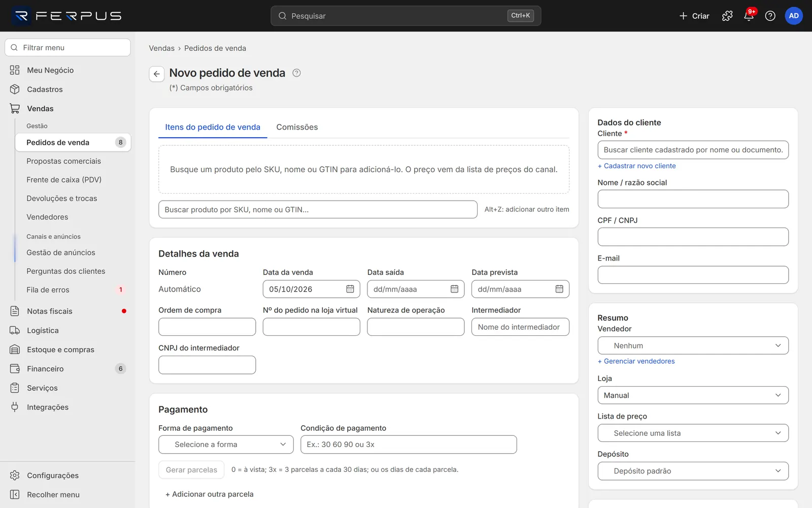The width and height of the screenshot is (812, 508).
Task: Focus the product search by SKU field
Action: click(x=318, y=209)
